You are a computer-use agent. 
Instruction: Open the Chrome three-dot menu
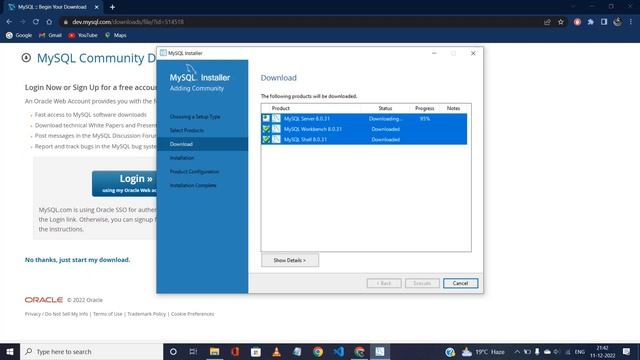click(631, 22)
